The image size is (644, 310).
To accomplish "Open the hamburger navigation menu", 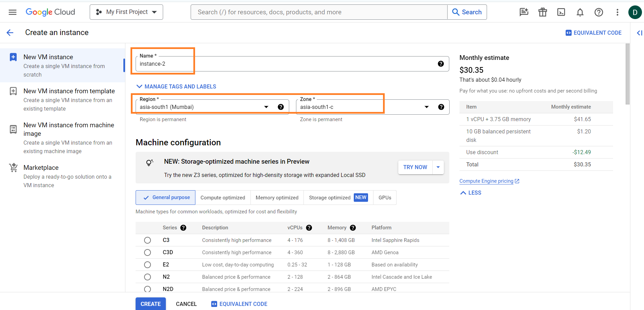I will [13, 12].
